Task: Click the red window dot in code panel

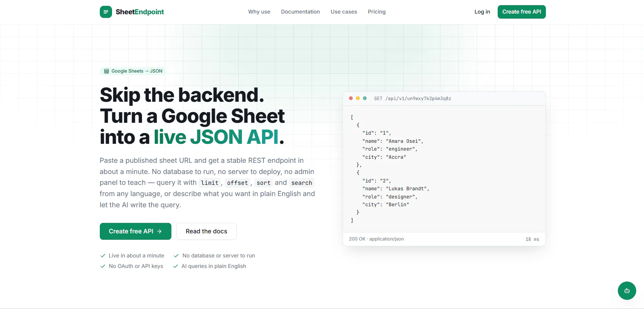Action: (x=351, y=98)
